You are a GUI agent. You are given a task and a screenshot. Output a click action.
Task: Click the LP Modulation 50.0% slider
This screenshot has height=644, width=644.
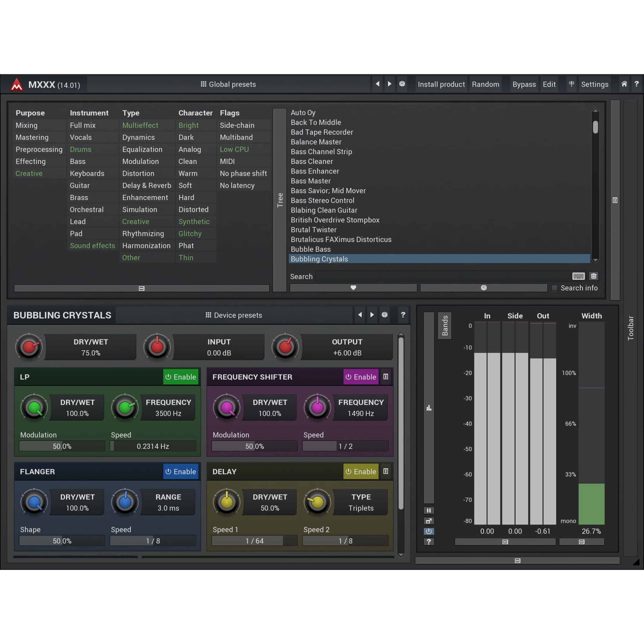[x=62, y=446]
